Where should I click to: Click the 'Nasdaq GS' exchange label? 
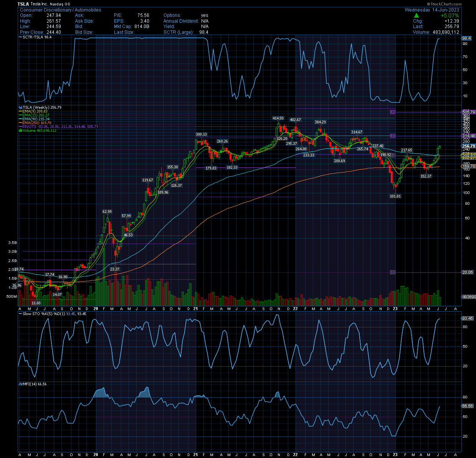click(x=60, y=4)
